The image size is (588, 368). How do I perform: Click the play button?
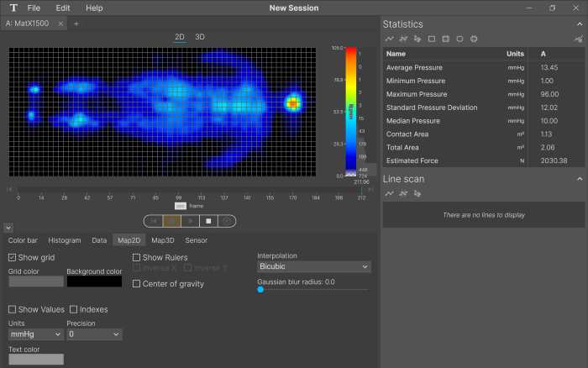pyautogui.click(x=191, y=221)
